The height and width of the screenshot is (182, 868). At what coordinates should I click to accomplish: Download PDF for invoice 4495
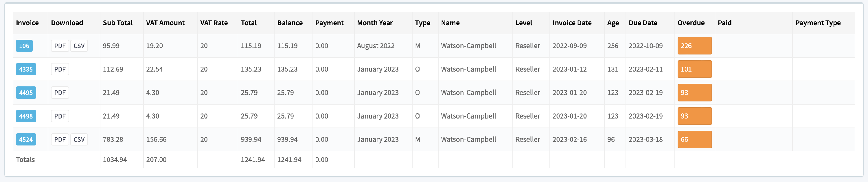tap(60, 92)
